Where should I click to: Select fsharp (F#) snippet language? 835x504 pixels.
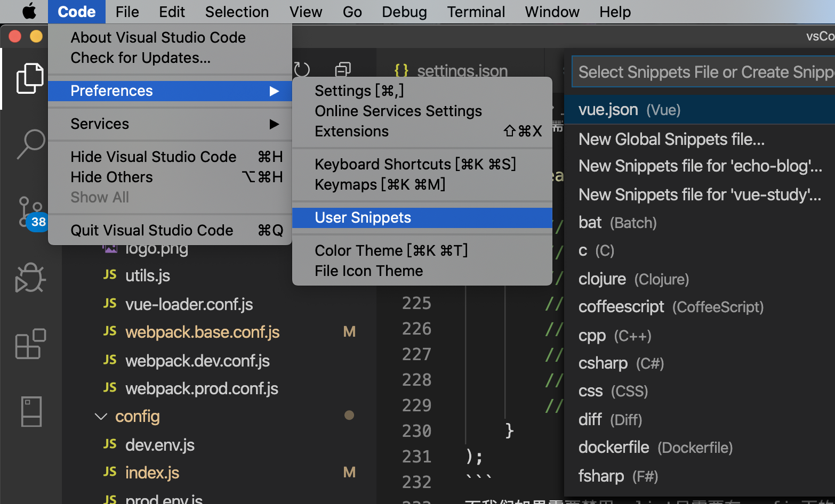(x=700, y=476)
